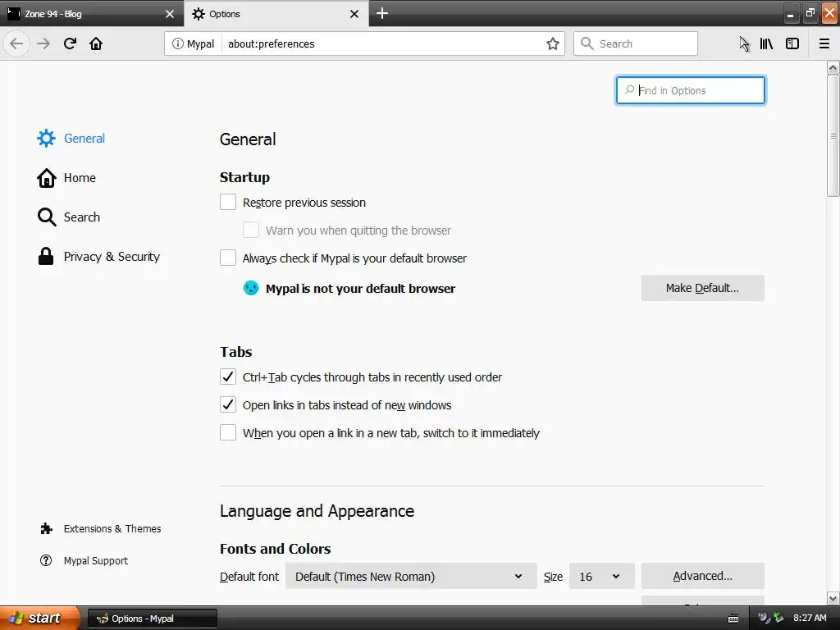Viewport: 840px width, 630px height.
Task: Click the gear icon next to General
Action: tap(46, 138)
